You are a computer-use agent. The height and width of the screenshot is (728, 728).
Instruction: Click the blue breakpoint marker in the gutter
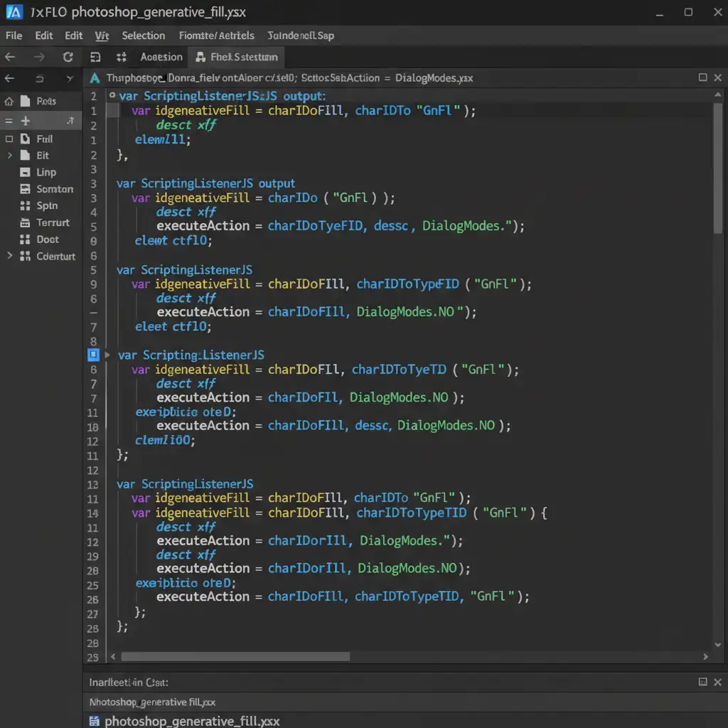[x=93, y=355]
